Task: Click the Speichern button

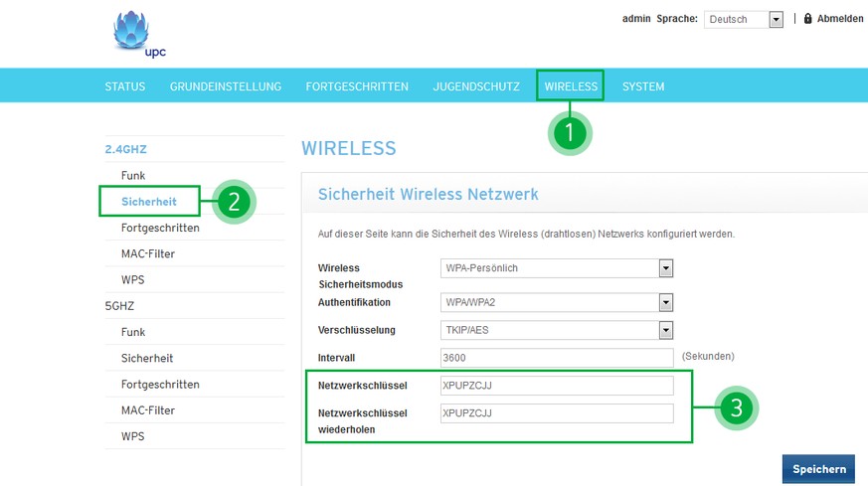Action: 818,469
